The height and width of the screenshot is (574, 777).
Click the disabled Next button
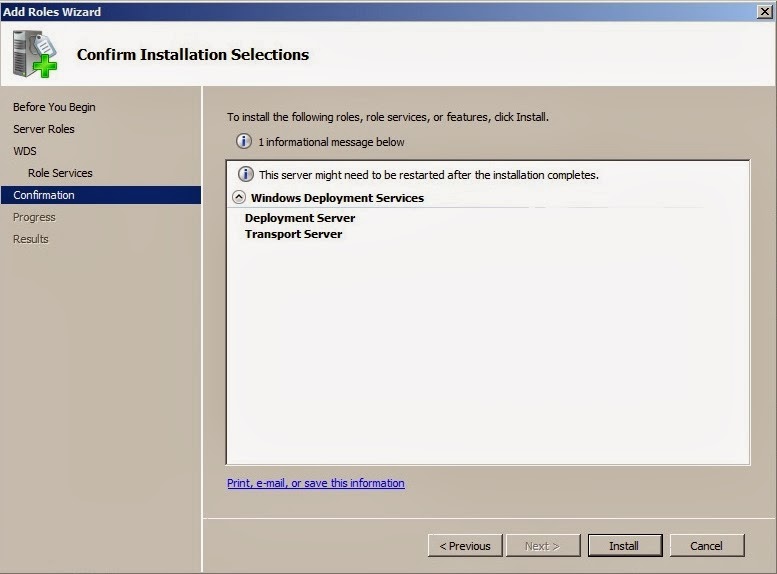(x=543, y=546)
